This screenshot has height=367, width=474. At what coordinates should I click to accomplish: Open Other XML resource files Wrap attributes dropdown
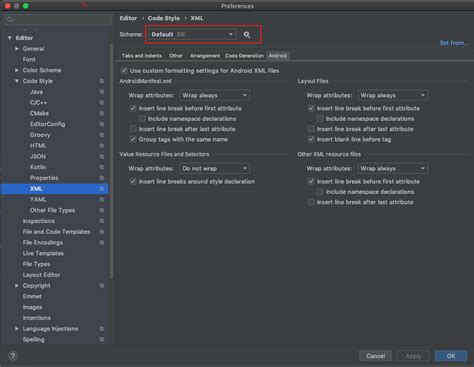point(393,169)
